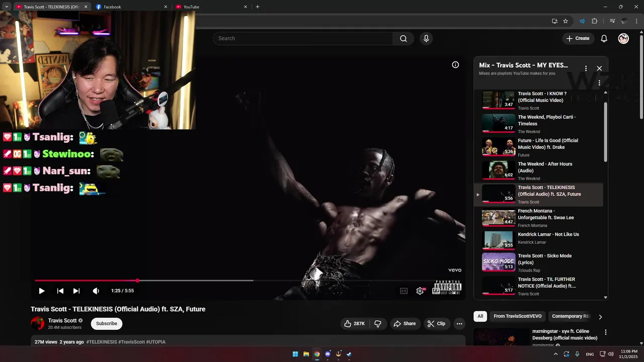Open File Explorer from the taskbar
The height and width of the screenshot is (362, 644).
[x=306, y=354]
